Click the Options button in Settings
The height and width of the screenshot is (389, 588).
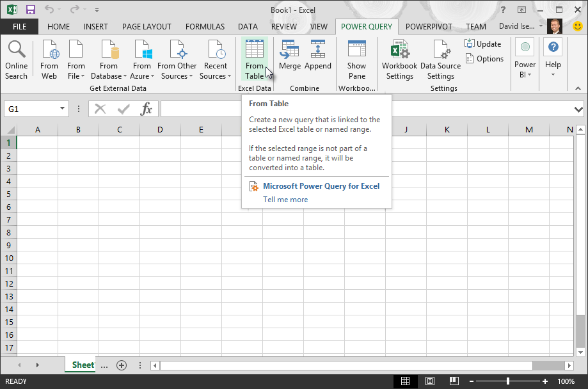pos(484,59)
